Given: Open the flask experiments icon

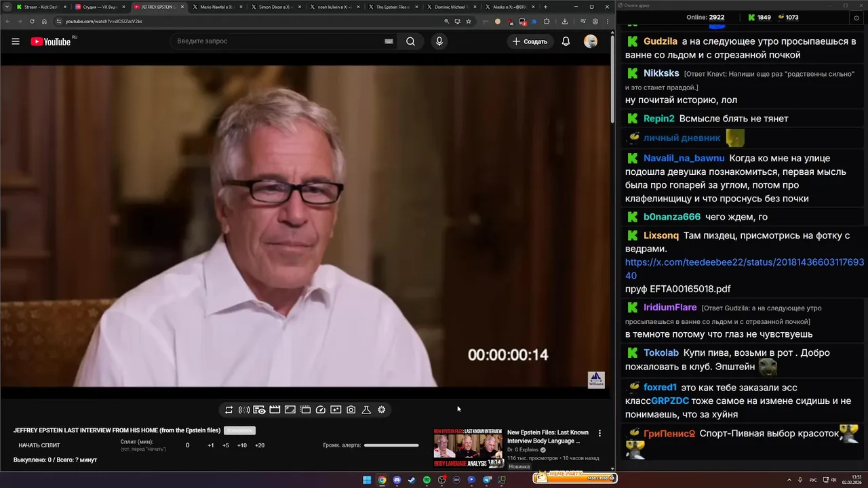Looking at the screenshot, I should (366, 409).
